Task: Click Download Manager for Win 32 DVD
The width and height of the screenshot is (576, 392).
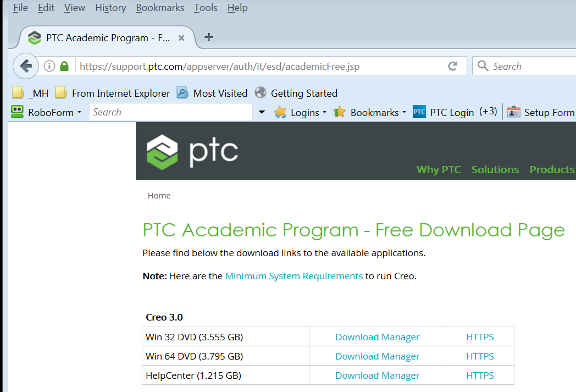Action: (x=377, y=337)
